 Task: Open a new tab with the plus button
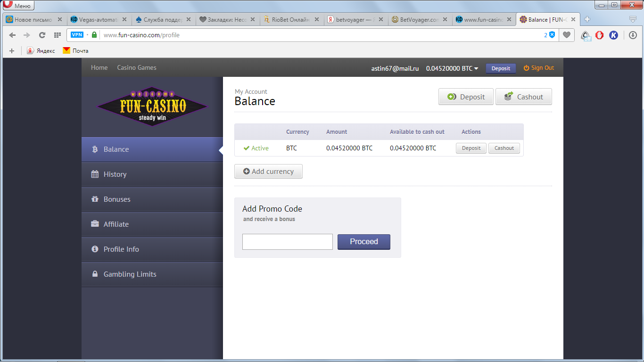click(587, 19)
